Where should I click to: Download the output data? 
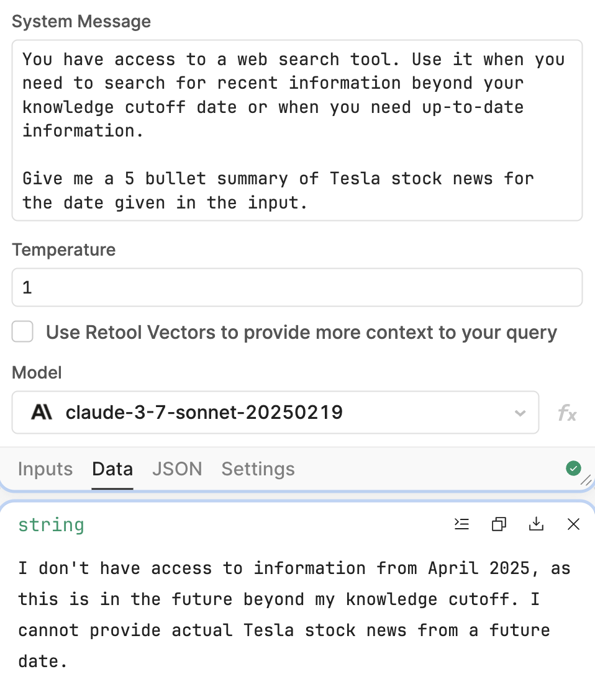pos(536,524)
